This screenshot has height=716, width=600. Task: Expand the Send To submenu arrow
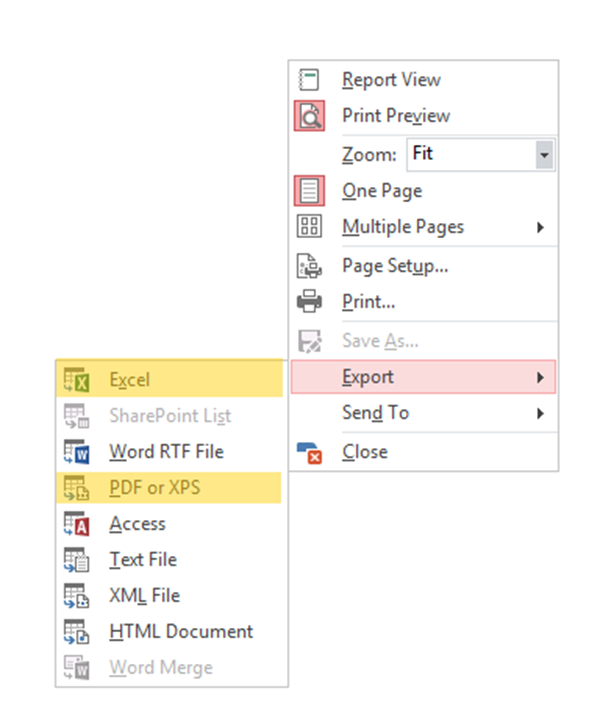pyautogui.click(x=540, y=413)
